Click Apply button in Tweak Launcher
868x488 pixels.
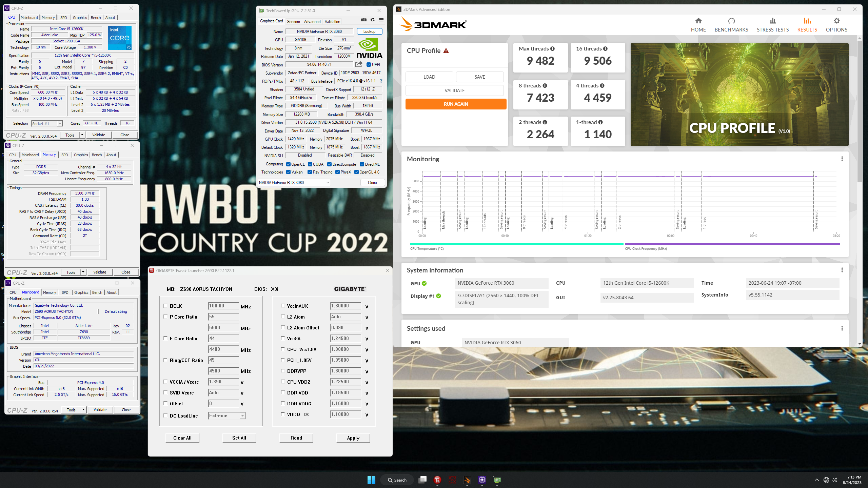(353, 438)
